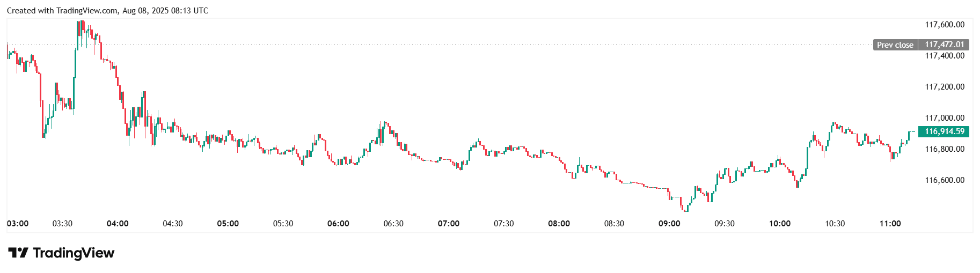Select the Prev close label
This screenshot has height=273, width=980.
[895, 45]
